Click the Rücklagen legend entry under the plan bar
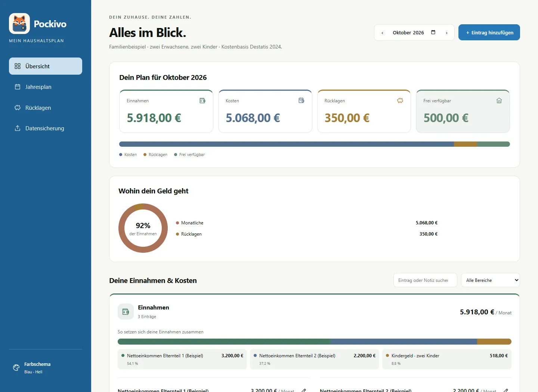Screen dimensions: 538x392 [155, 155]
